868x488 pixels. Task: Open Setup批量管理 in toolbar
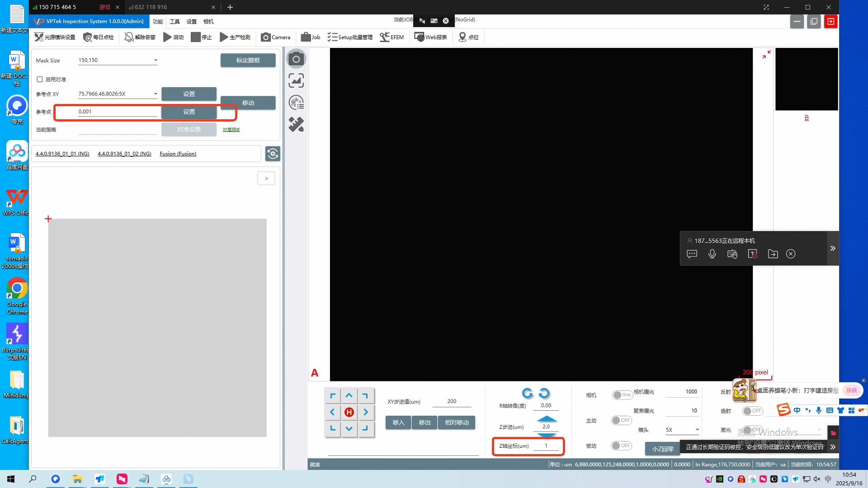click(x=350, y=37)
